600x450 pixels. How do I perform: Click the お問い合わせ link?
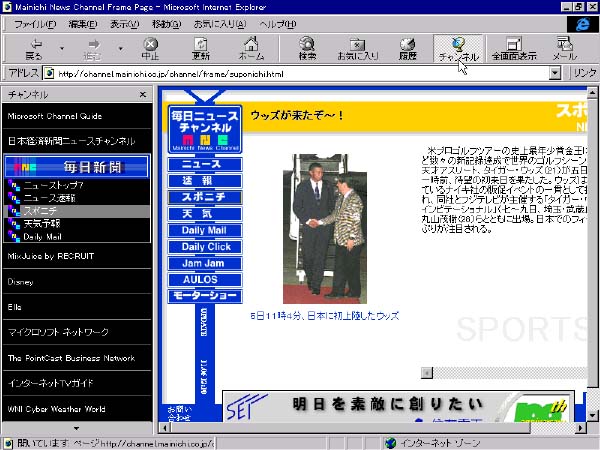click(179, 414)
